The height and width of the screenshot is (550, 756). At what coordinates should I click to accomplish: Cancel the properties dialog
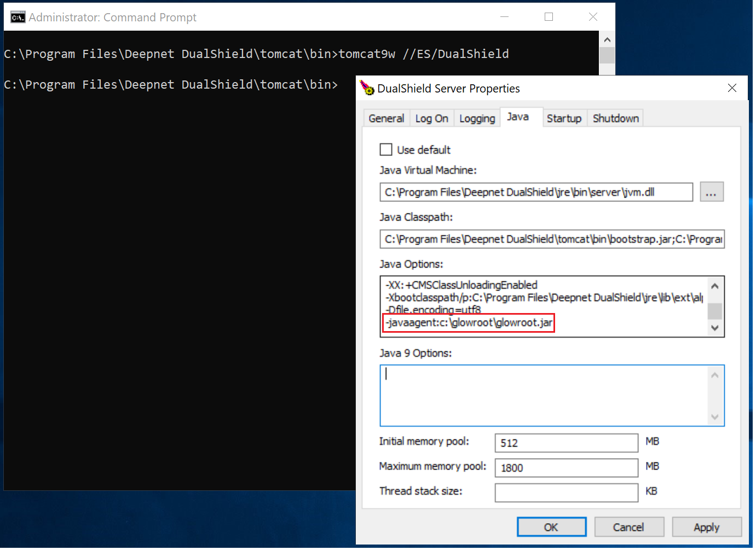pos(628,528)
